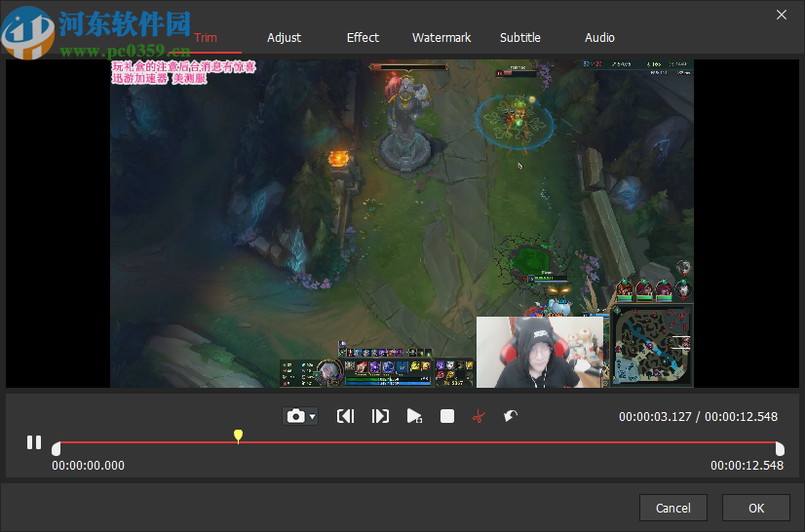Confirm with the OK button
This screenshot has height=532, width=805.
755,508
